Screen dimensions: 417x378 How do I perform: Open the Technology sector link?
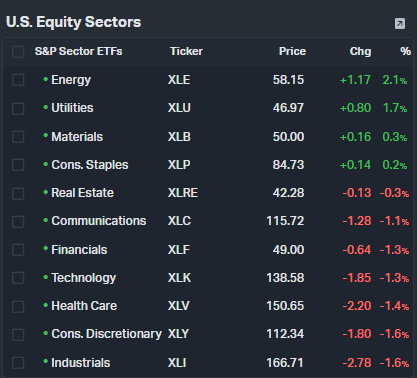[x=84, y=278]
